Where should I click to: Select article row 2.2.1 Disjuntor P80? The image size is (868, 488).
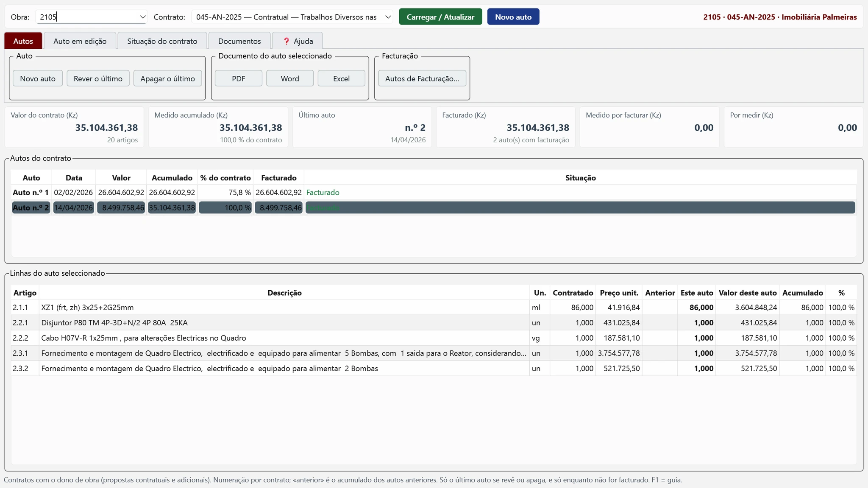tap(434, 323)
